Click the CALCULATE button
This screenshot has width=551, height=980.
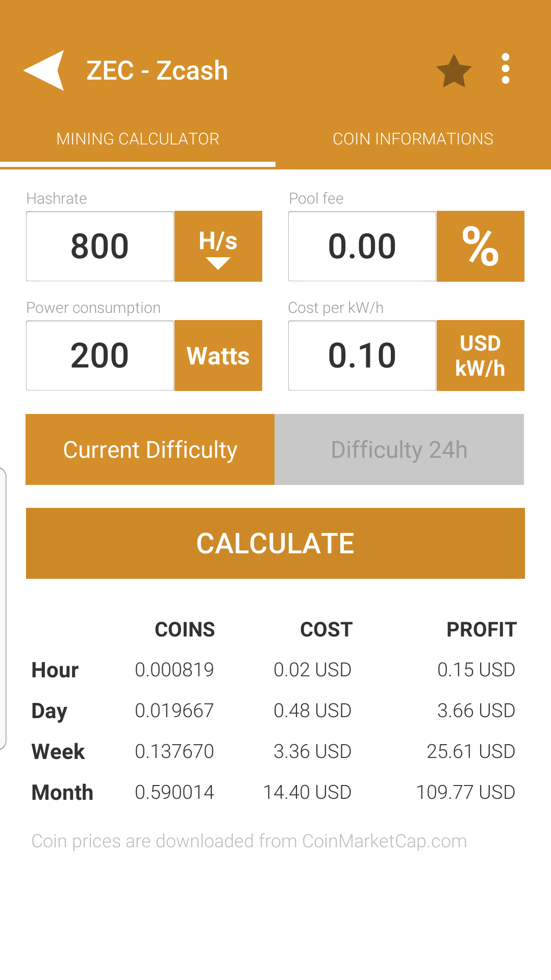[275, 543]
